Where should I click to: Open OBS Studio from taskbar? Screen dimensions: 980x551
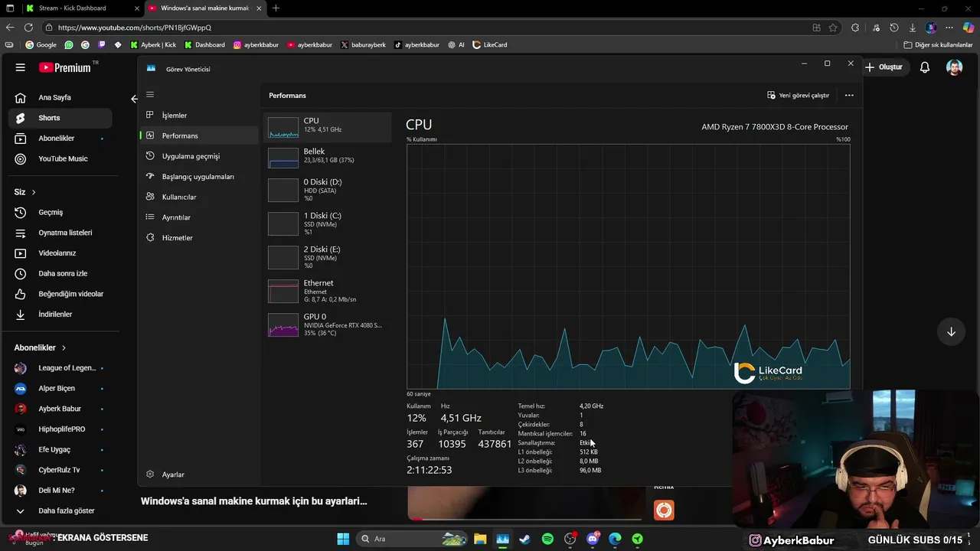tap(570, 539)
